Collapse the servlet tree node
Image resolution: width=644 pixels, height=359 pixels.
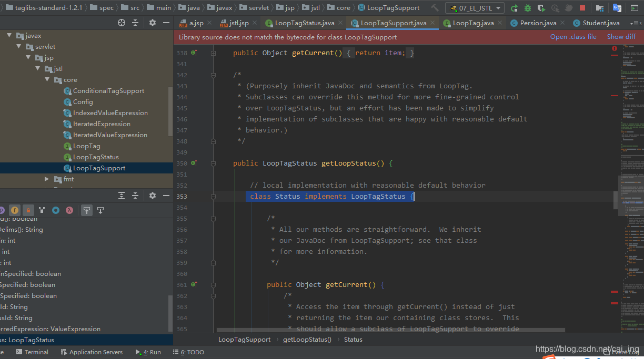(19, 46)
